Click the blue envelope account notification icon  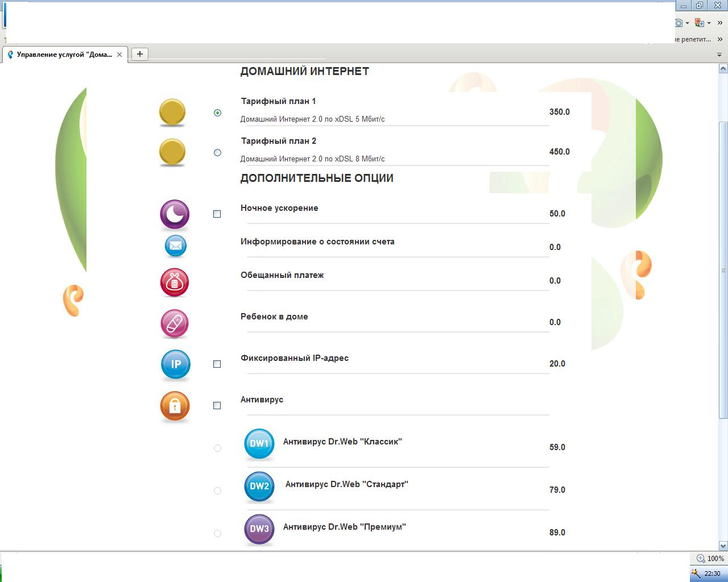175,247
